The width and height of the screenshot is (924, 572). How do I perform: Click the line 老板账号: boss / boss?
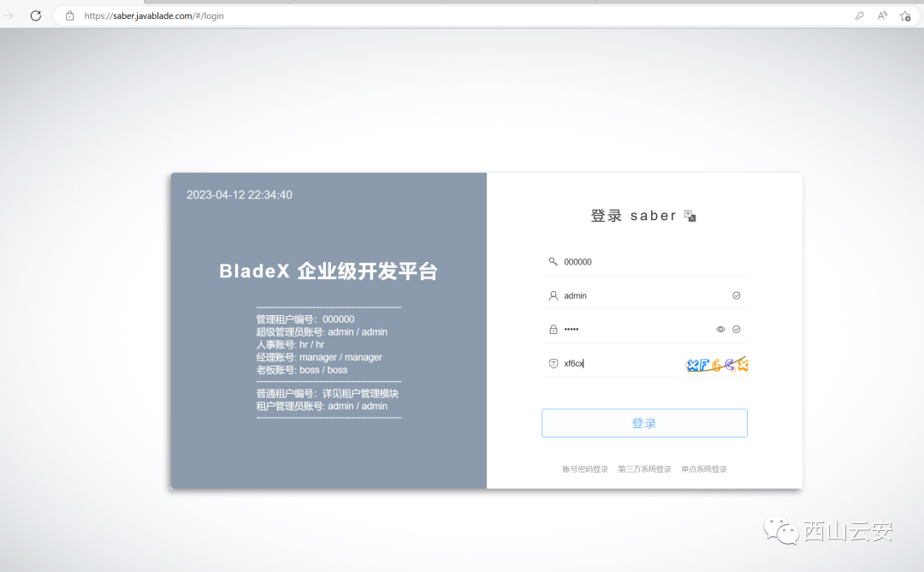pyautogui.click(x=302, y=370)
